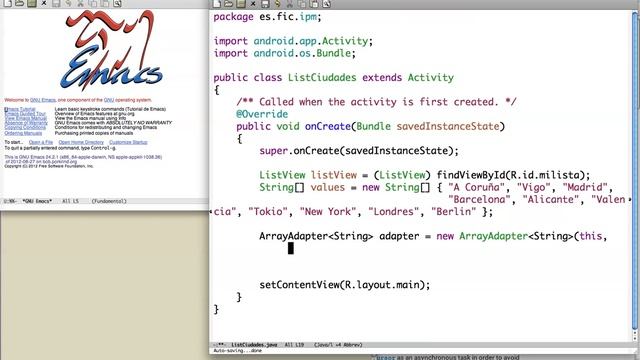Image resolution: width=640 pixels, height=360 pixels.
Task: Click on 'package es.fic.ipm;' line
Action: coord(267,17)
